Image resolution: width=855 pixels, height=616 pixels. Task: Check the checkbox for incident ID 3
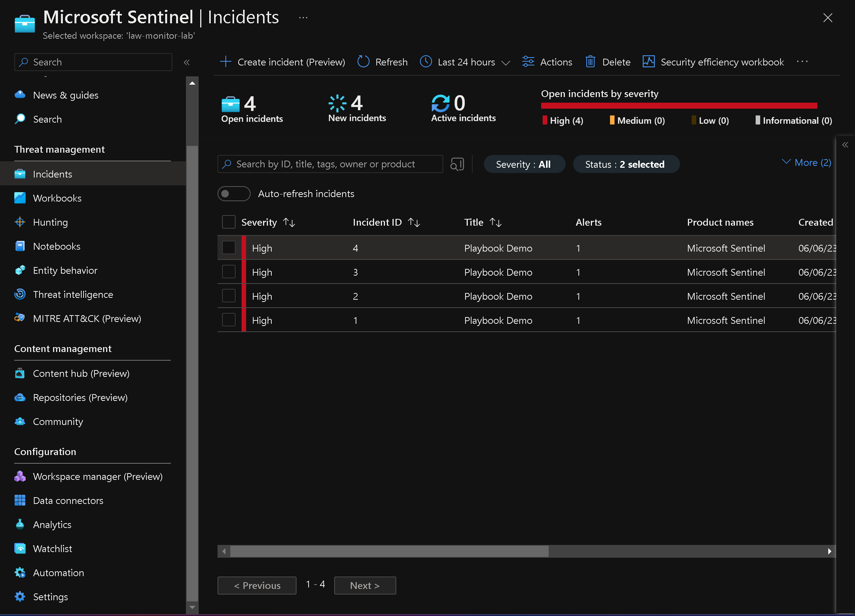[x=228, y=272]
